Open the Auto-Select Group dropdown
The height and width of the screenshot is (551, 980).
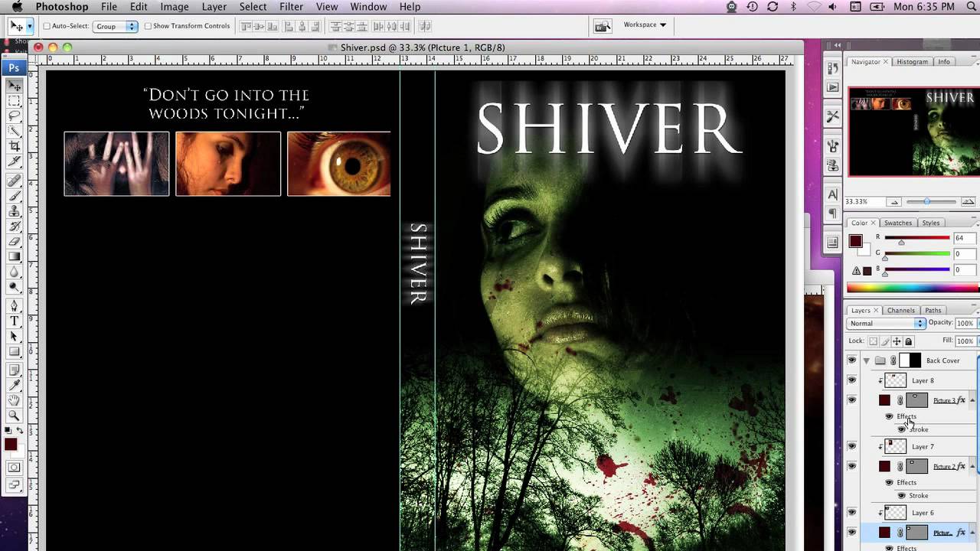tap(116, 26)
